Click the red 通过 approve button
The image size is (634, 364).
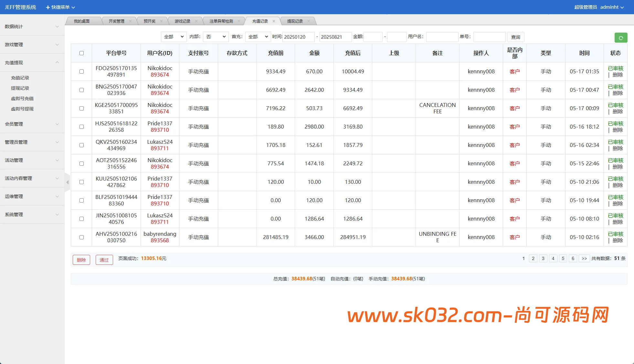pos(104,260)
